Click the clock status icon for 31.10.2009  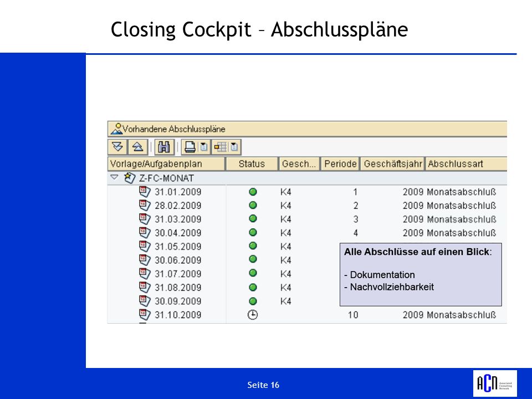pyautogui.click(x=253, y=315)
